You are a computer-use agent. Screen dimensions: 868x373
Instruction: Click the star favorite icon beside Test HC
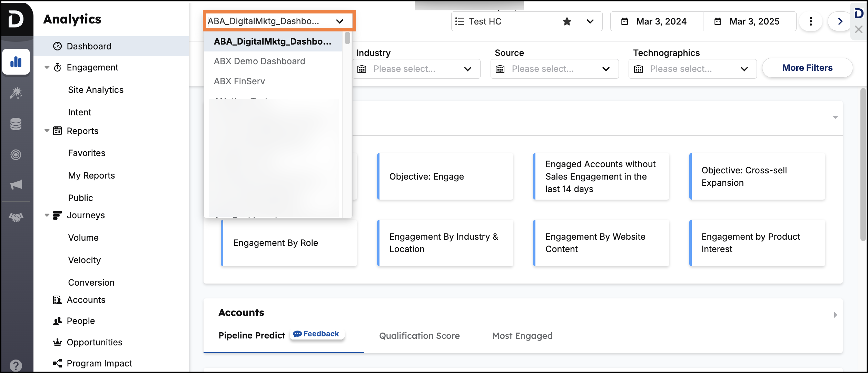[567, 21]
